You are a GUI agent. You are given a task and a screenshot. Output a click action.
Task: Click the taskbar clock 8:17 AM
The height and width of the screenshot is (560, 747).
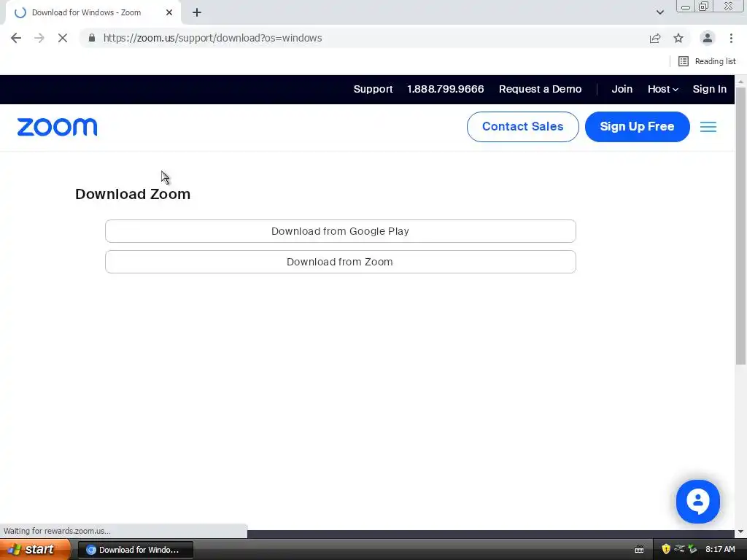point(720,550)
